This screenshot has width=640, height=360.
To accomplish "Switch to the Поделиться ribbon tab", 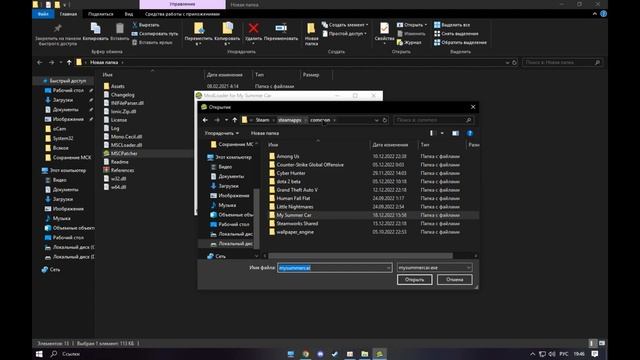I will point(100,14).
